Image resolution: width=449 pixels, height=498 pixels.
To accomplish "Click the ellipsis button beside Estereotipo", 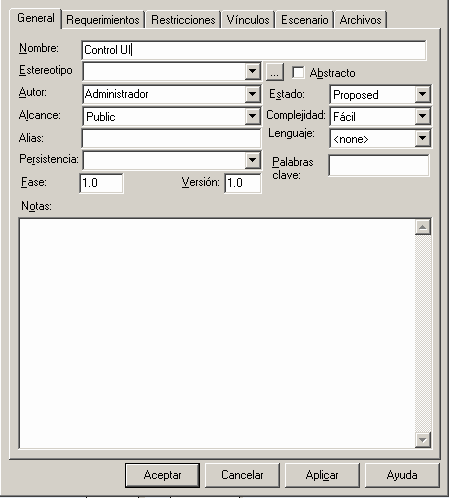I will click(275, 72).
